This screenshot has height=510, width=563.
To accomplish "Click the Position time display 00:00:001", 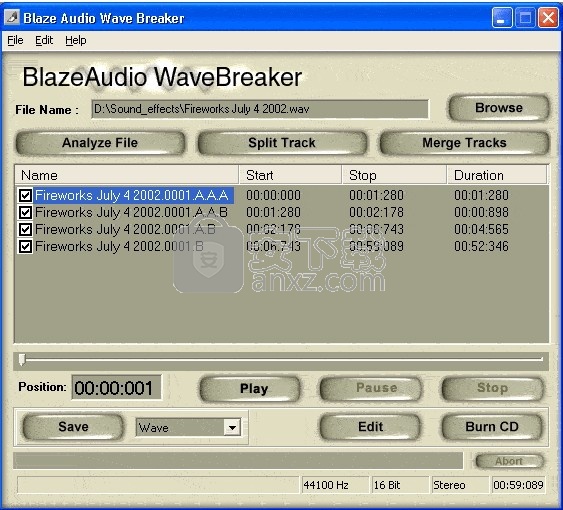I will tap(116, 388).
